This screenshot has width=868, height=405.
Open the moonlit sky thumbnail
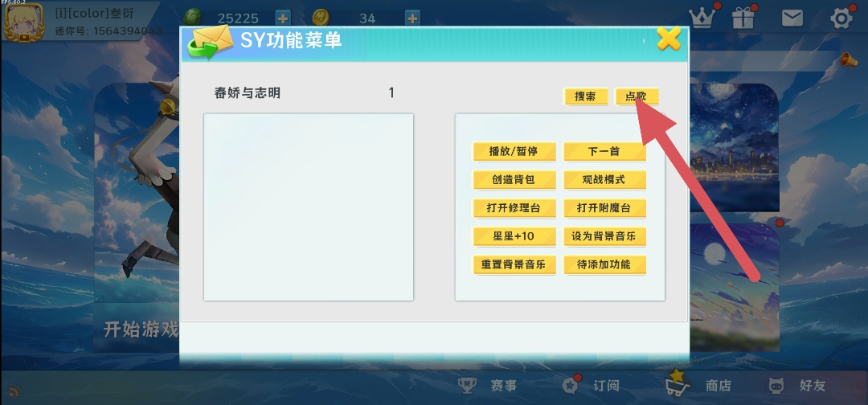[734, 287]
